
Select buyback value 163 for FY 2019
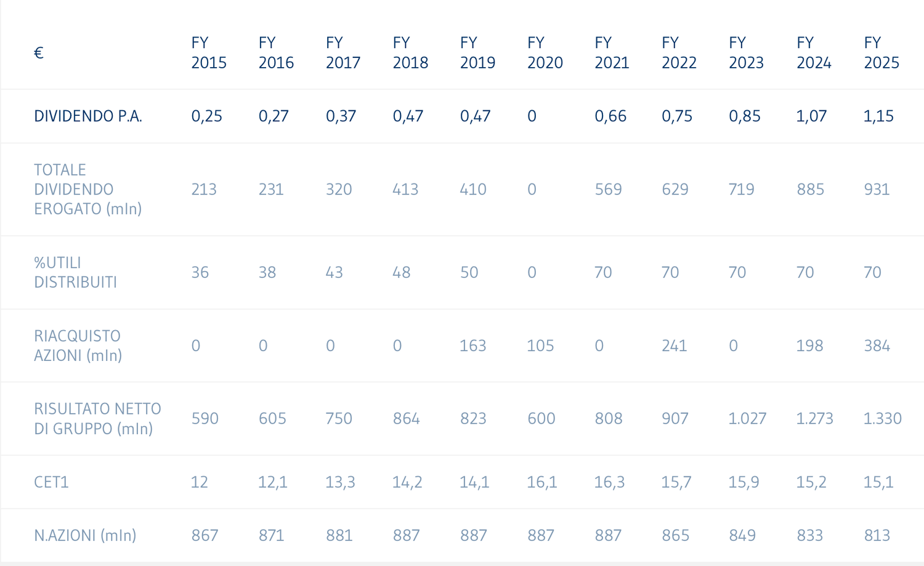[x=473, y=346]
